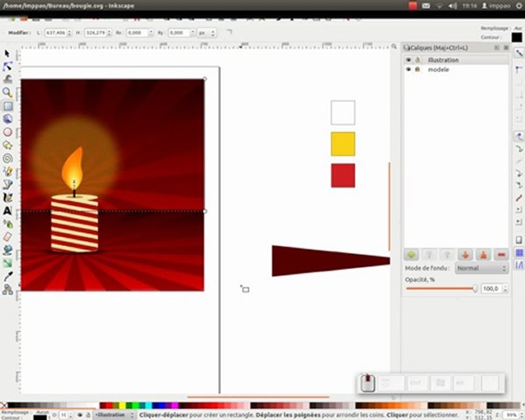Screen dimensions: 525x420
Task: Select the modele layer row
Action: (456, 69)
